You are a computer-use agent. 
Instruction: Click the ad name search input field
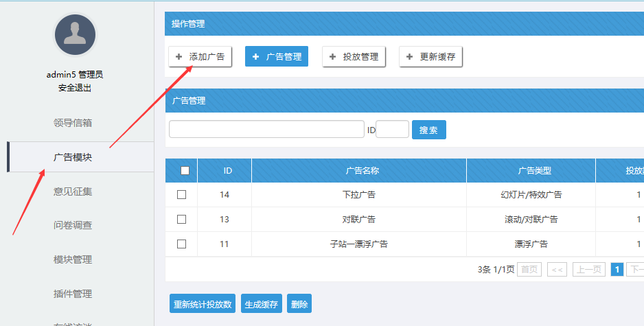tap(266, 130)
